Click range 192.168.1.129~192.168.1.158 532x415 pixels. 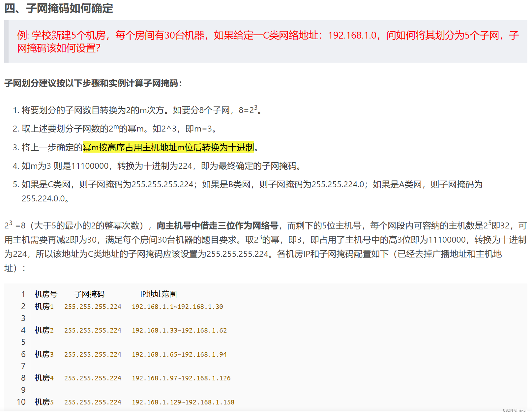[183, 402]
